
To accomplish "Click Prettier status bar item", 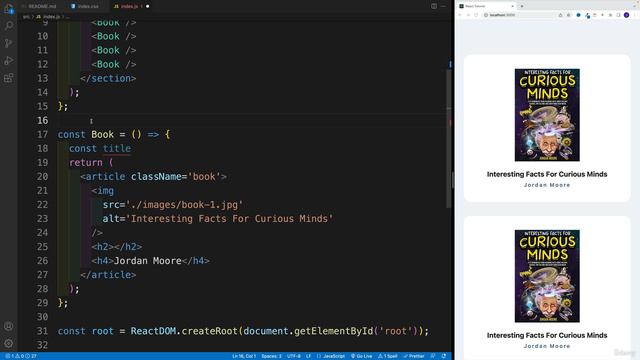I will tap(414, 356).
